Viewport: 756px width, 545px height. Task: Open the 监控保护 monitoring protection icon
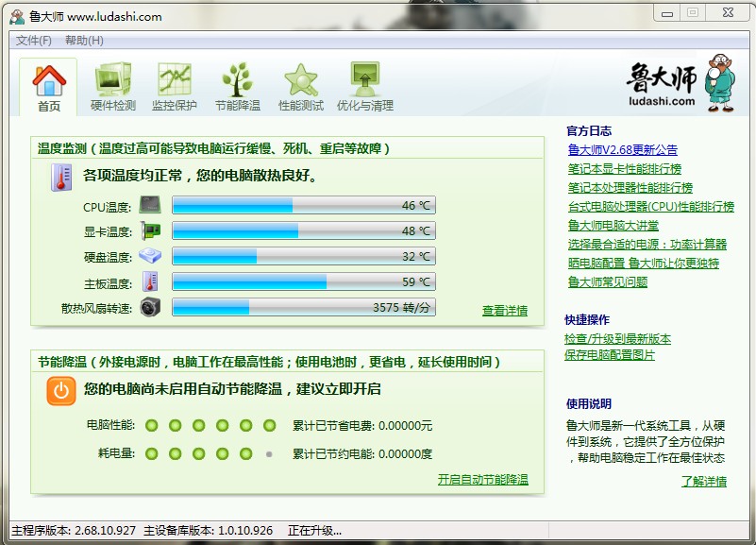coord(174,79)
